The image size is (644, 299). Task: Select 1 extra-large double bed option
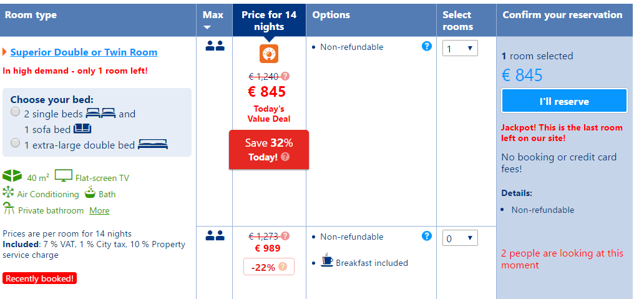tap(15, 143)
